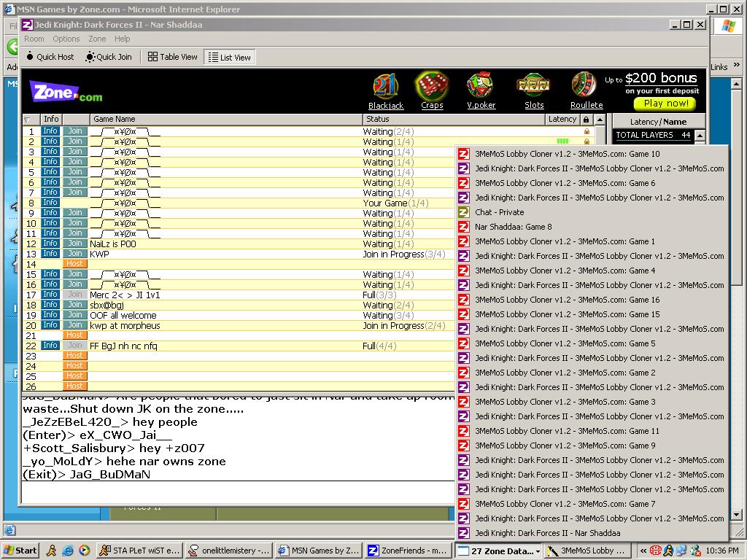Expand hidden system tray icons

pyautogui.click(x=643, y=551)
